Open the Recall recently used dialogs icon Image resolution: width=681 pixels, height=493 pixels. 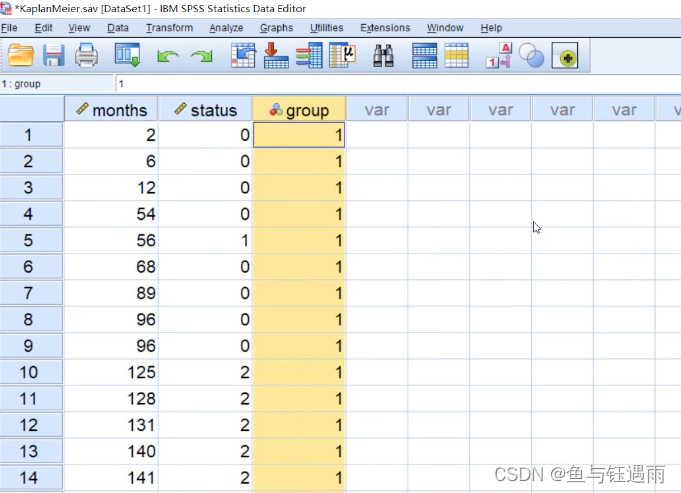[x=127, y=55]
